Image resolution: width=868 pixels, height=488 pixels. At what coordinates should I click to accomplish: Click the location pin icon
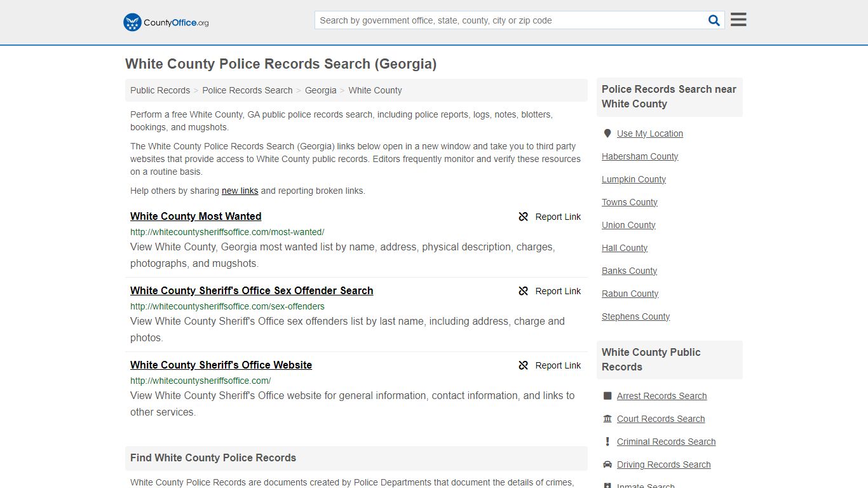pos(607,133)
